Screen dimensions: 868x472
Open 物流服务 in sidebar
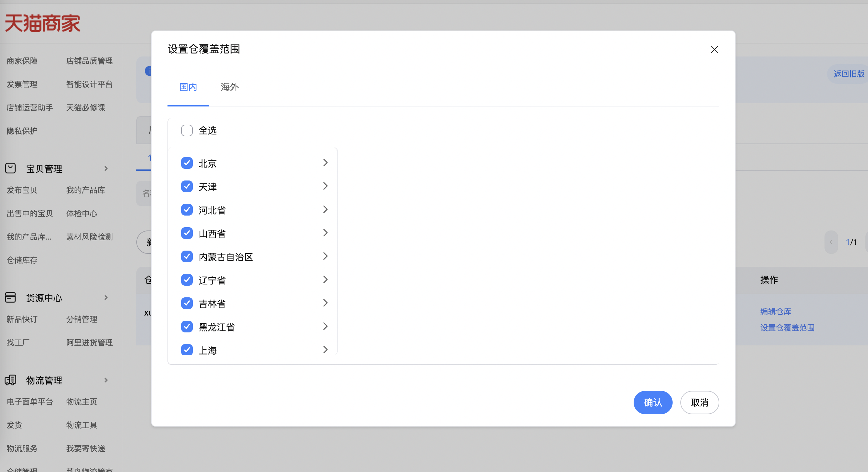pyautogui.click(x=22, y=448)
